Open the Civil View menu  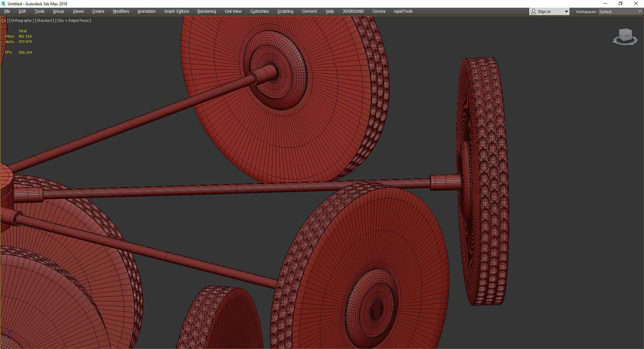pos(233,11)
